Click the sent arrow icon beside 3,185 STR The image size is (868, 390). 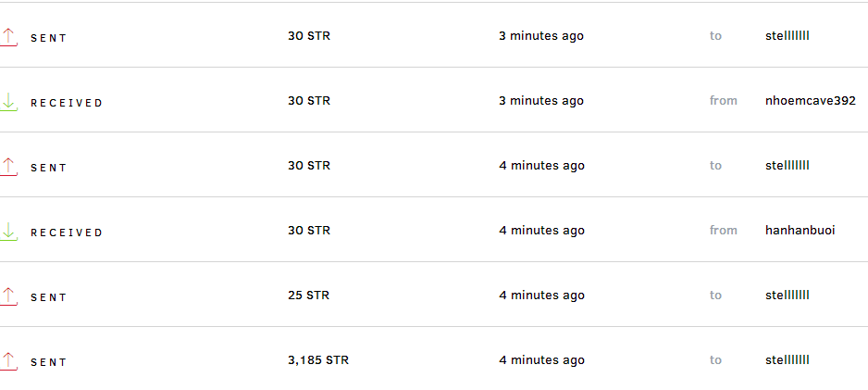9,360
